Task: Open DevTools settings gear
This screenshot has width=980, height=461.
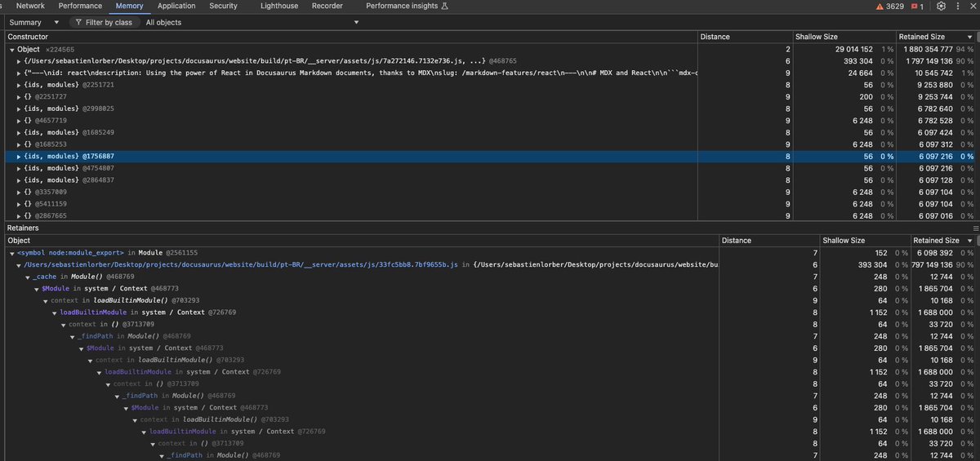Action: 942,6
